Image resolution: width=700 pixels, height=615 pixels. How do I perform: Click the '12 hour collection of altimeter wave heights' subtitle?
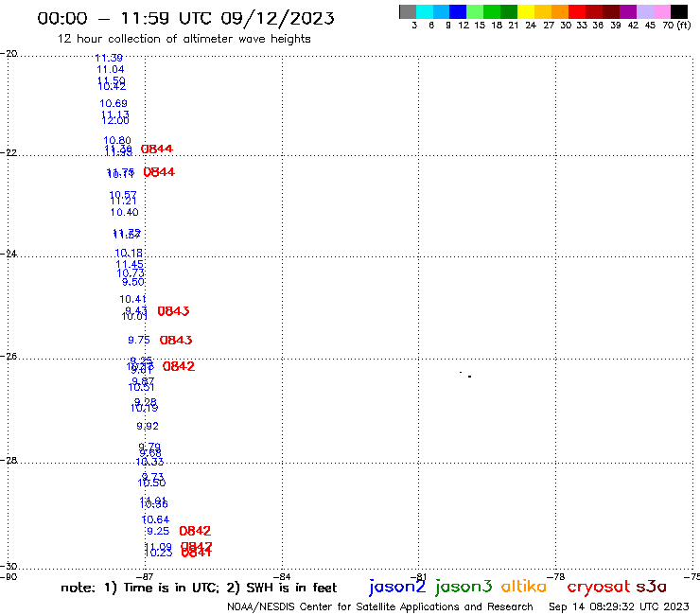coord(184,39)
